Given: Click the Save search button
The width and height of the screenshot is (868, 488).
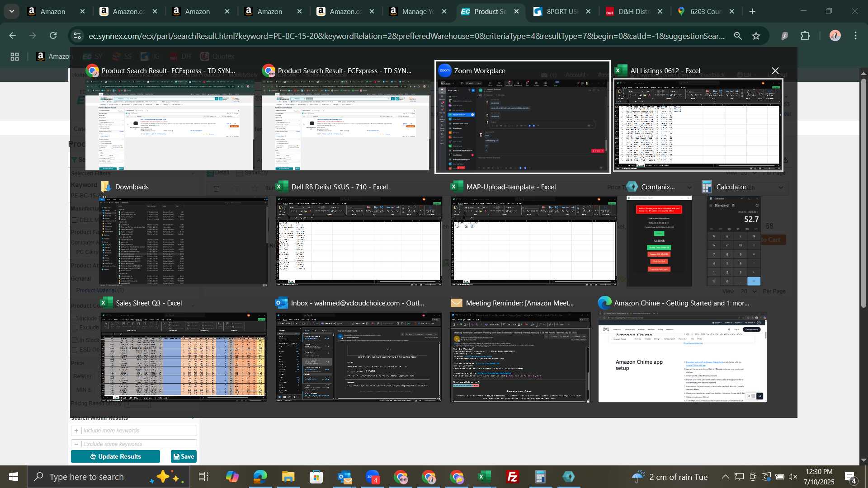Looking at the screenshot, I should pos(184,456).
